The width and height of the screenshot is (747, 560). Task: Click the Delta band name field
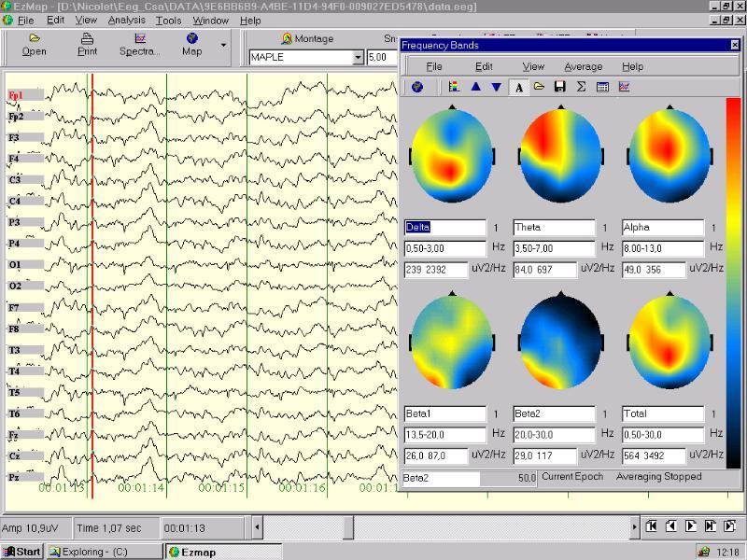pyautogui.click(x=444, y=228)
